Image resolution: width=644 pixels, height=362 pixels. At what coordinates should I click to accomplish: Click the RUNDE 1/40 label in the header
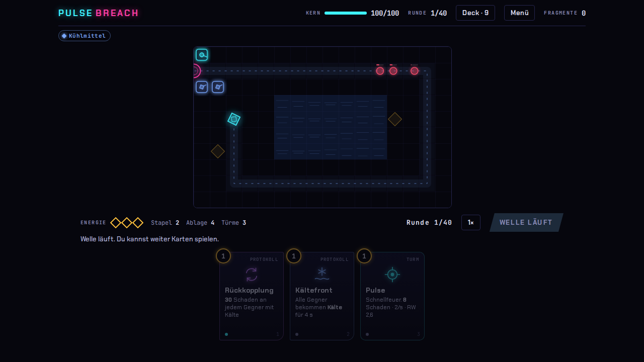click(427, 13)
